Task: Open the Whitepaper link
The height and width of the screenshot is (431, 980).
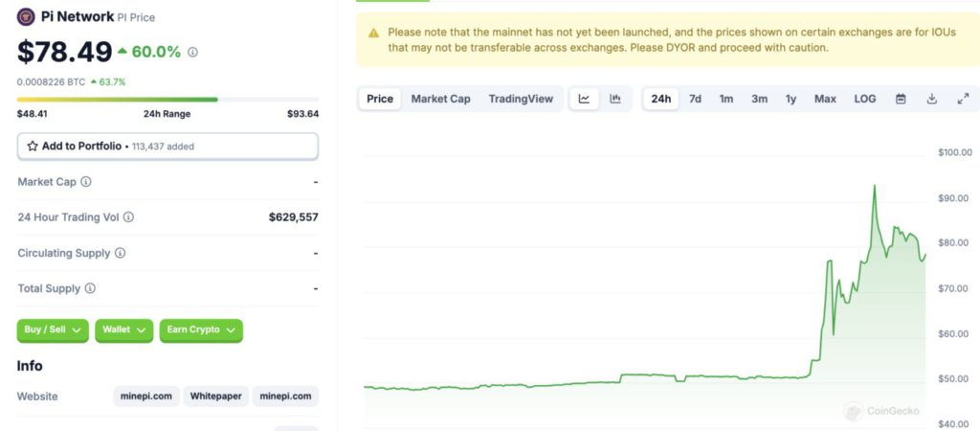Action: (x=216, y=396)
